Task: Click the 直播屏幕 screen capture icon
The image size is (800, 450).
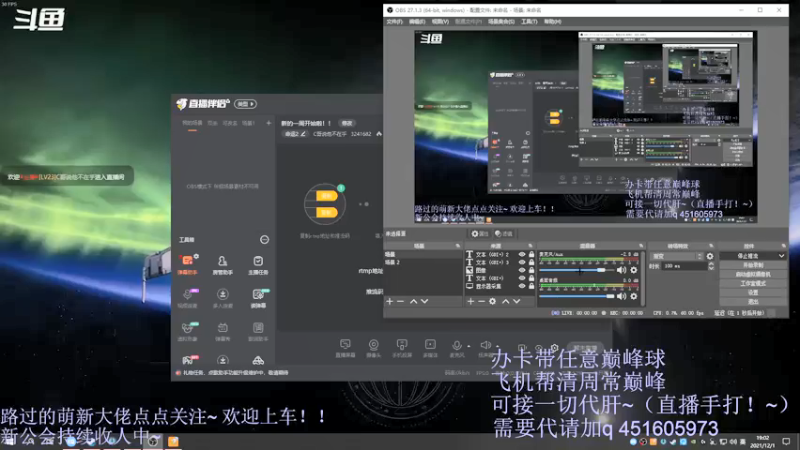Action: 345,348
